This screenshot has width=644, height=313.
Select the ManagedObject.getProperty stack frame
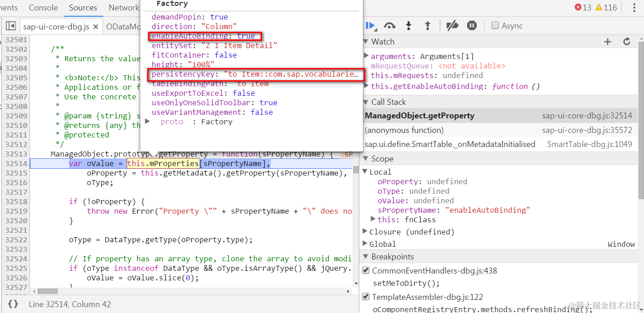pos(498,116)
